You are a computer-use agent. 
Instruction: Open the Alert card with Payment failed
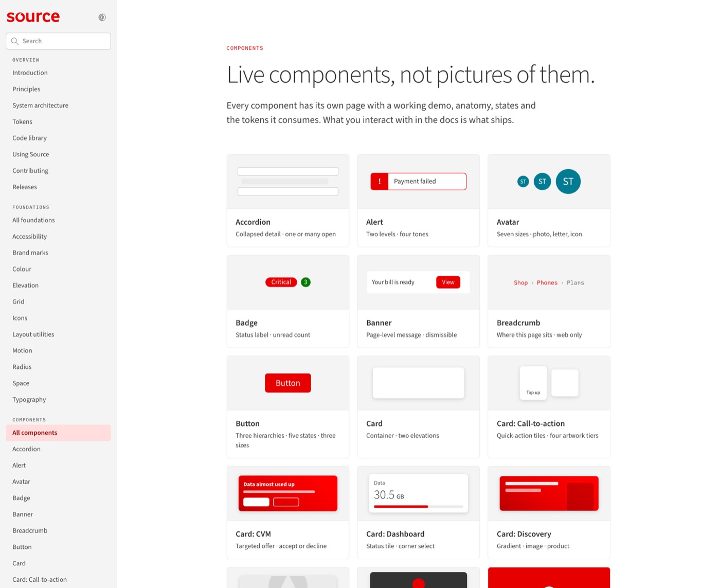coord(419,201)
